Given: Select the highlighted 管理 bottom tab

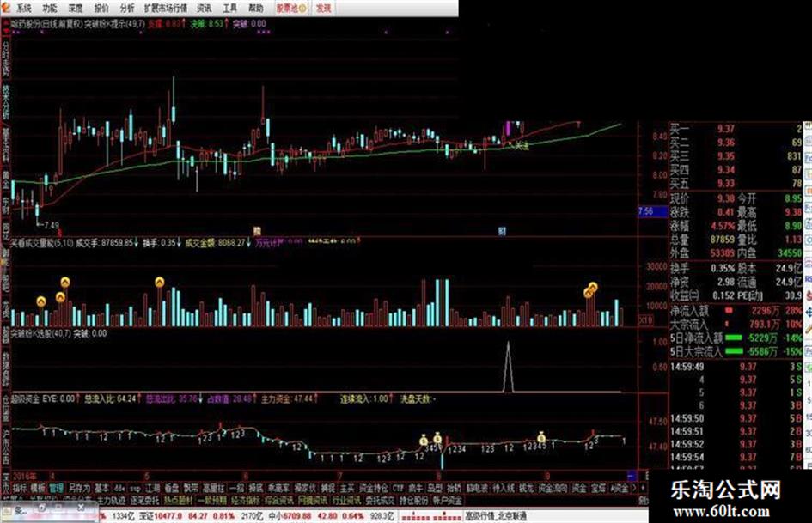Looking at the screenshot, I should 56,489.
